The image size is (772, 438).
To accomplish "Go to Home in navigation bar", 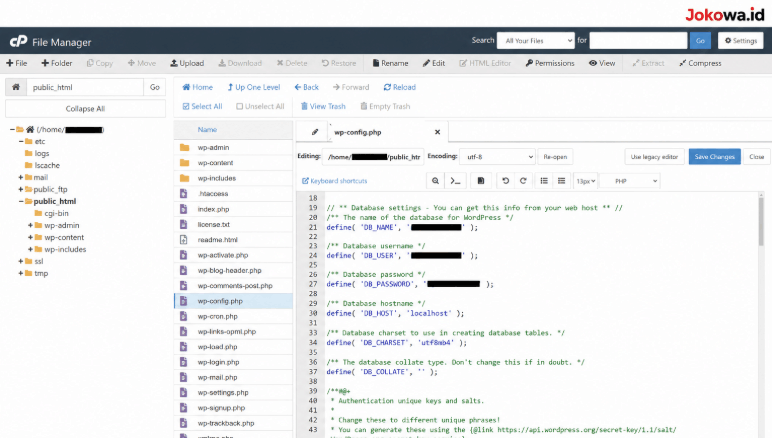I will (x=197, y=87).
